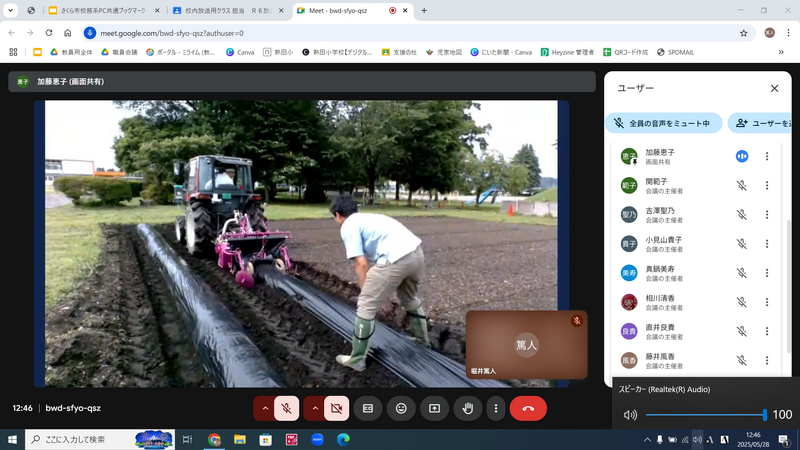Viewport: 800px width, 450px height.
Task: Click the speaker volume slider
Action: point(705,415)
